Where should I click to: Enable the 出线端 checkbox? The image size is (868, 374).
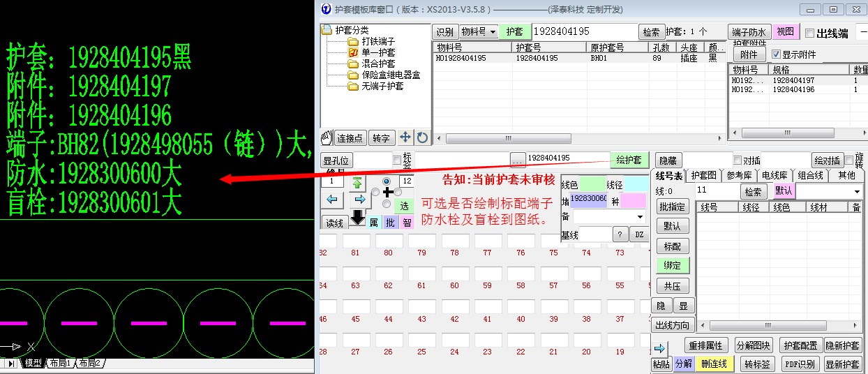click(x=809, y=33)
